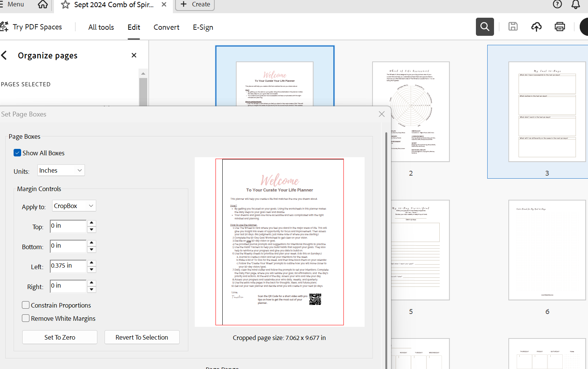The height and width of the screenshot is (369, 588).
Task: Click the Set To Zero button
Action: coord(60,337)
